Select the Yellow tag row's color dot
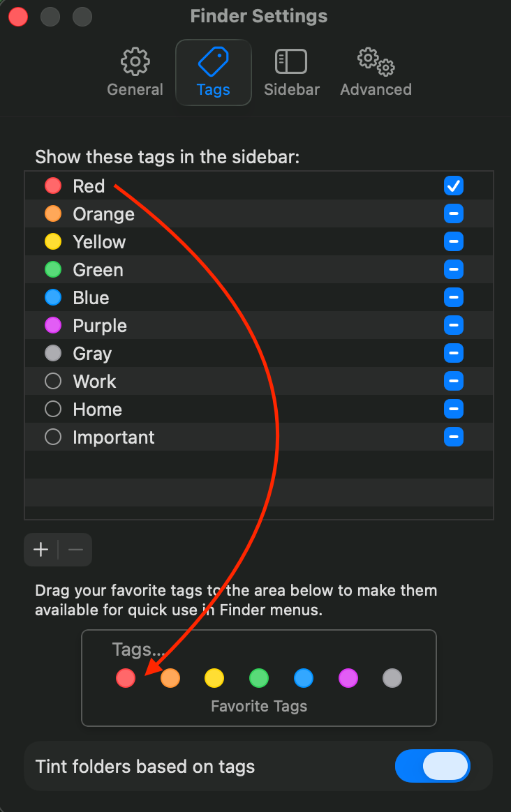The image size is (511, 812). pos(53,242)
